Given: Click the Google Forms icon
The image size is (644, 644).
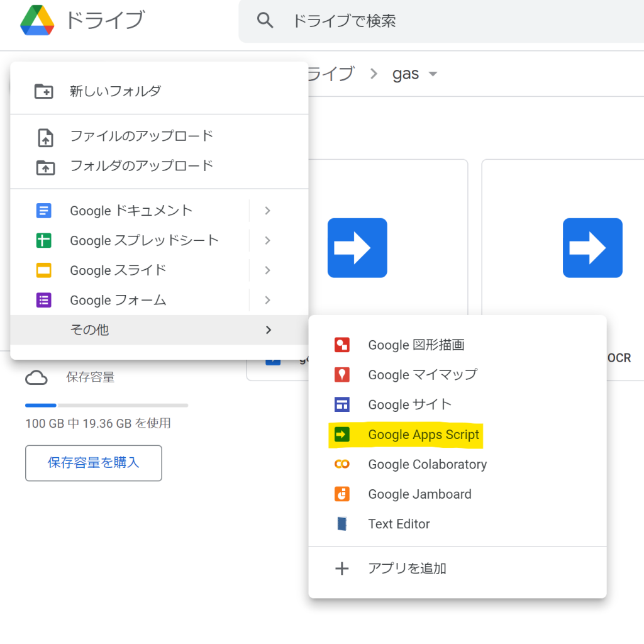Looking at the screenshot, I should [43, 300].
